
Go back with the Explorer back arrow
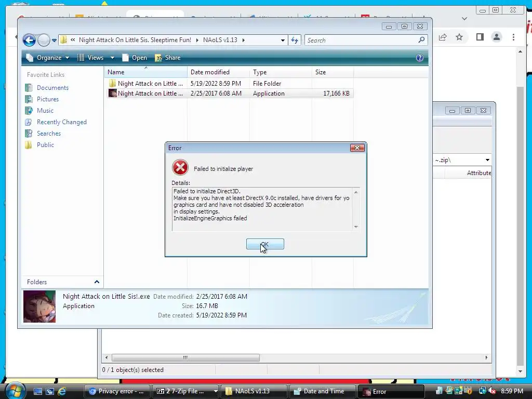click(29, 40)
